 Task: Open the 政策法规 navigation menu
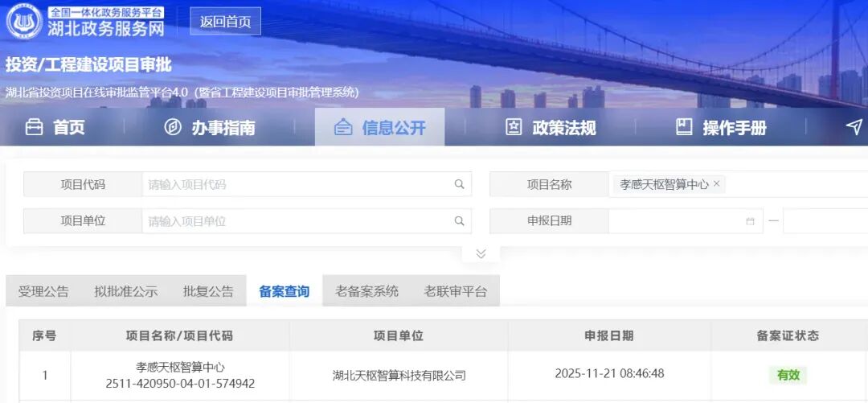[551, 127]
